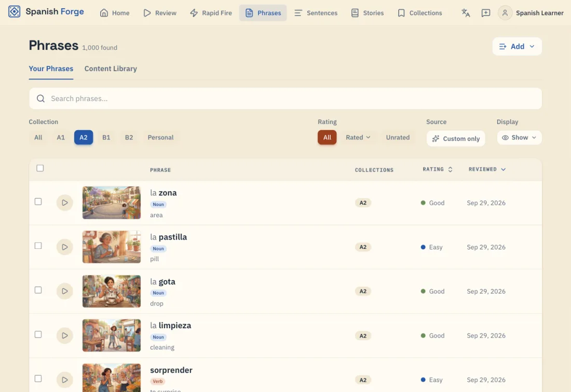Click the Noun tag under la gota
Image resolution: width=571 pixels, height=392 pixels.
click(x=158, y=293)
